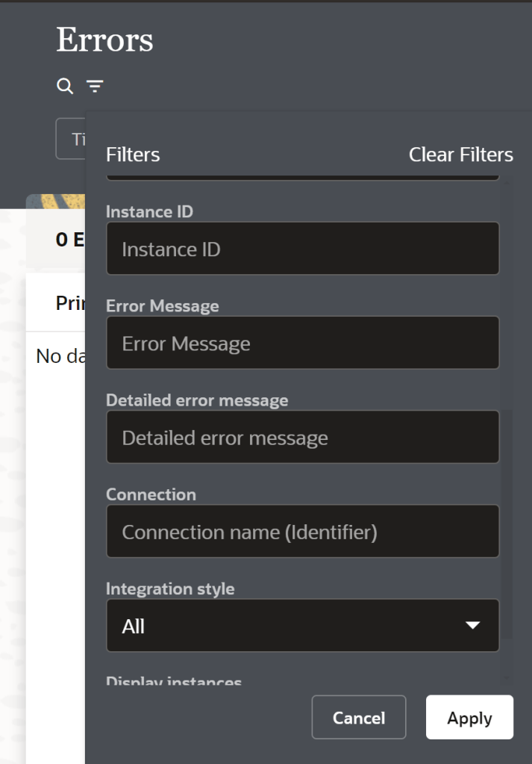Expand Integration style using the arrow
This screenshot has height=764, width=532.
pyautogui.click(x=472, y=626)
